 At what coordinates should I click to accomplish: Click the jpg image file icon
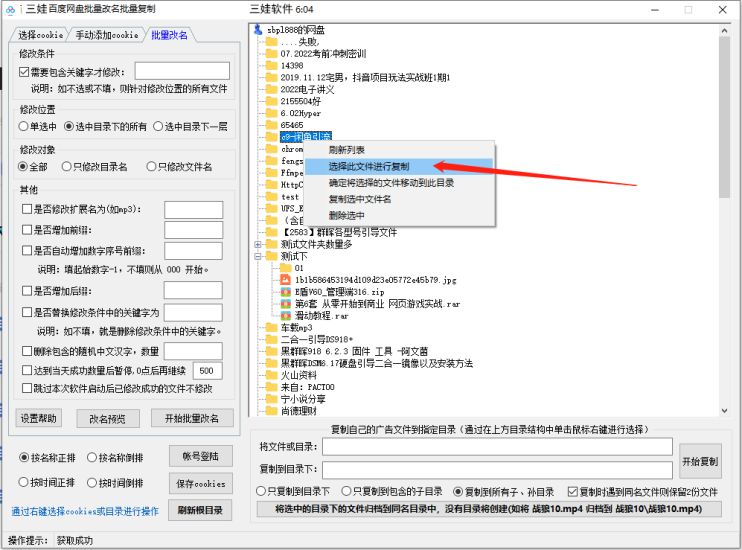[285, 279]
